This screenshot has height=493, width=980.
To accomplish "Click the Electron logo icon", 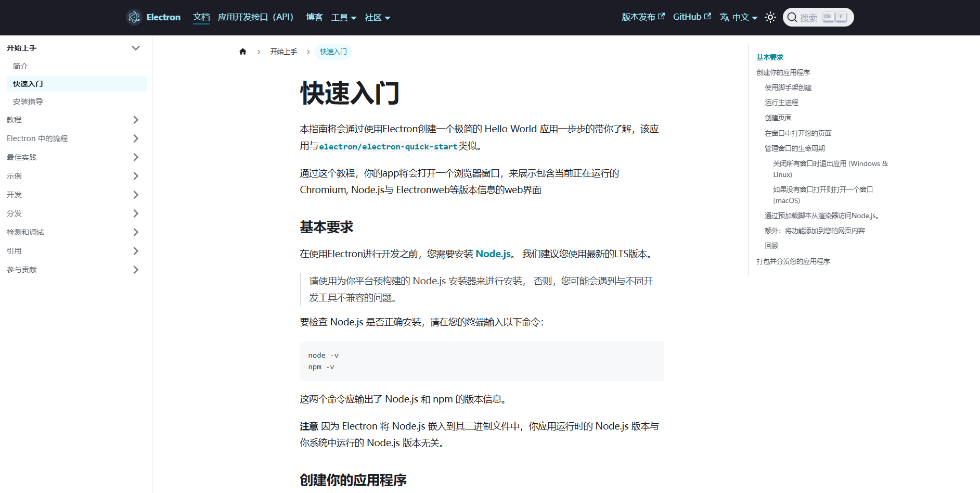I will (x=134, y=17).
